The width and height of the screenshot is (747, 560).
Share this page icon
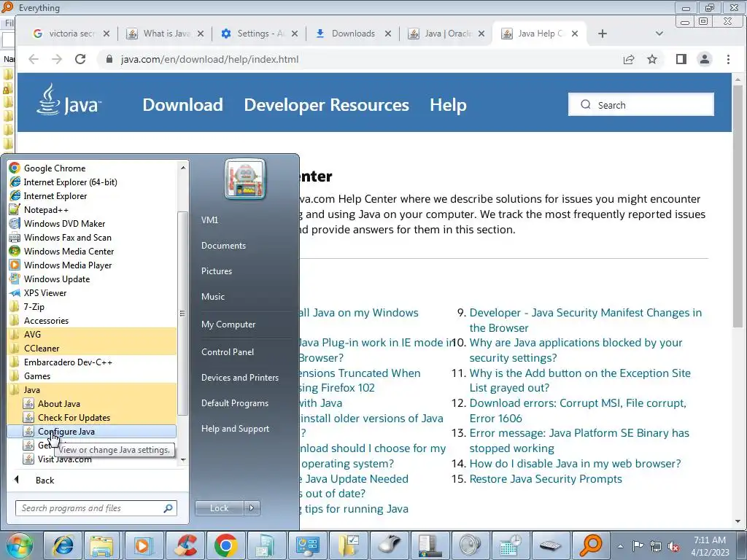pyautogui.click(x=629, y=59)
